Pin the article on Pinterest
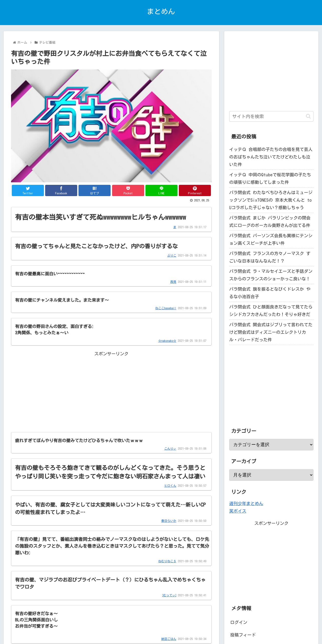Screen dimensions: 322x644 [195, 190]
